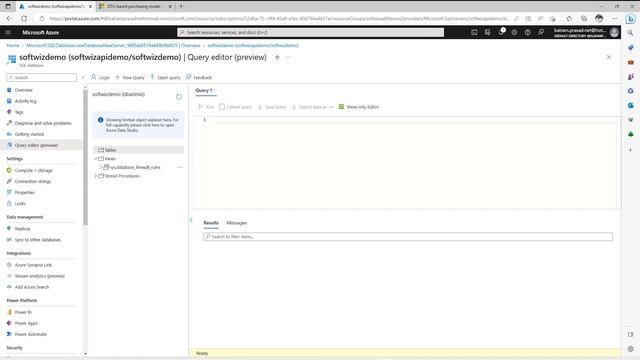Viewport: 640px width, 360px height.
Task: Switch to the second browser tab
Action: pos(136,7)
